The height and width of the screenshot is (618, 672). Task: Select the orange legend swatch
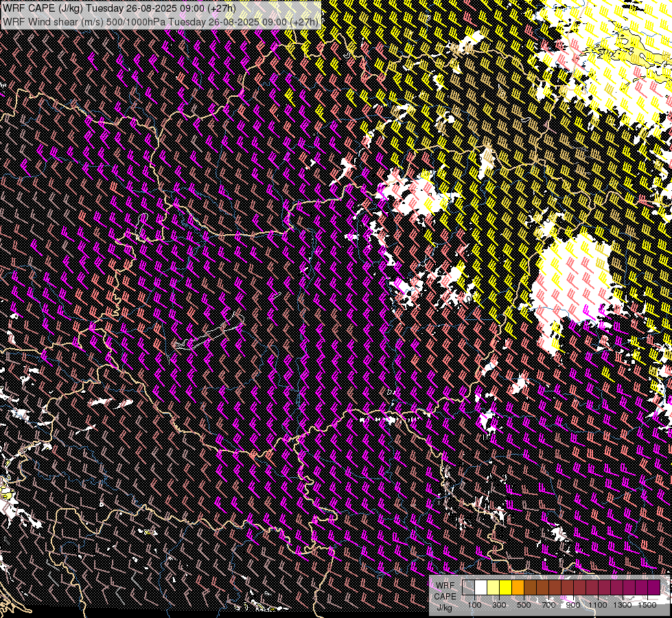coord(518,588)
